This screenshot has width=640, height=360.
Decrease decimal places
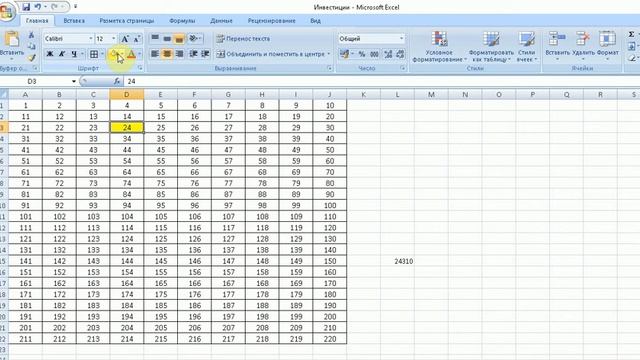(x=400, y=54)
